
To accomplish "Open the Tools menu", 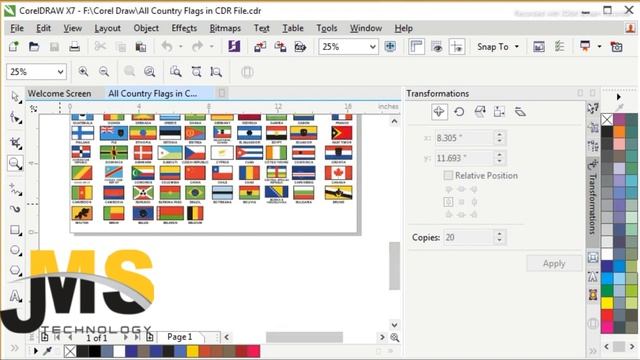I will coord(327,28).
